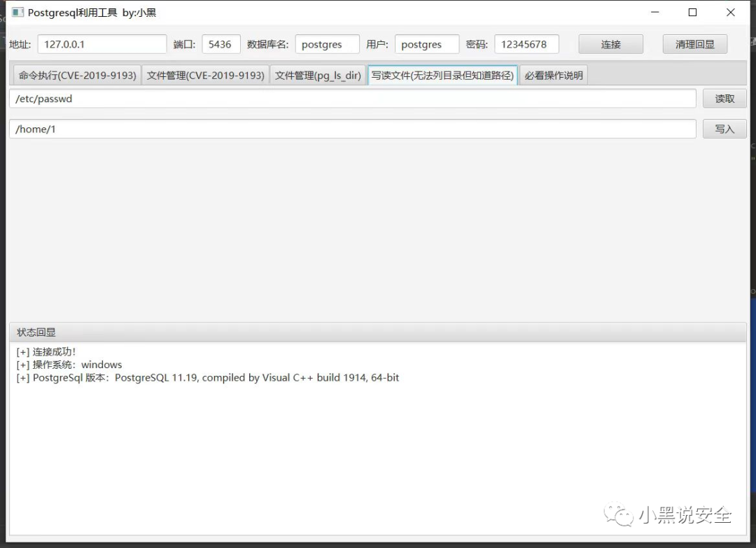Screen dimensions: 756x548
Task: Minimize the Postgresql利用工具 window
Action: pyautogui.click(x=654, y=13)
